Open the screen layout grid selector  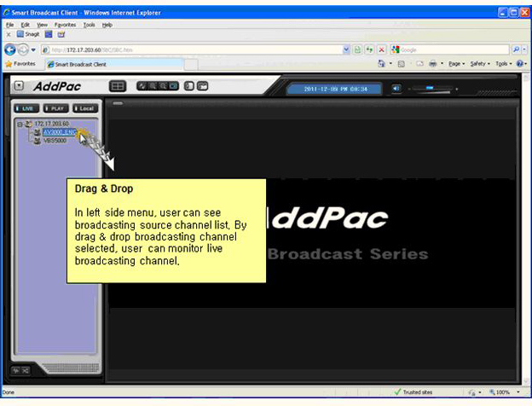pyautogui.click(x=118, y=86)
